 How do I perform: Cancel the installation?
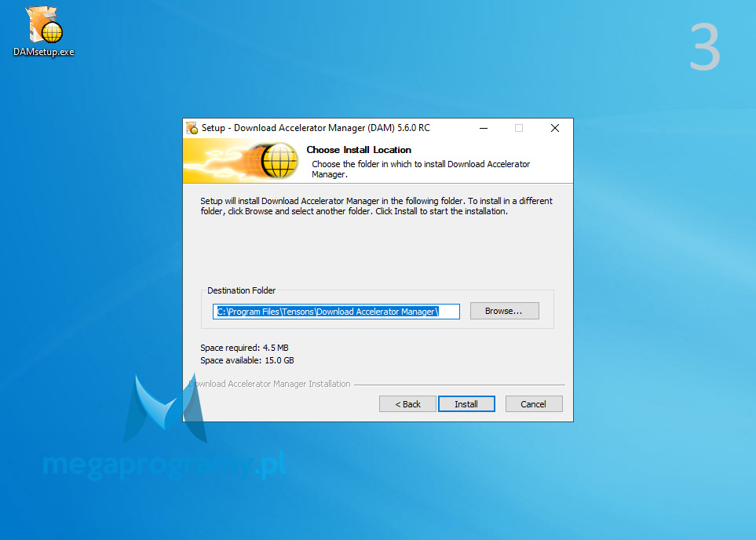534,404
